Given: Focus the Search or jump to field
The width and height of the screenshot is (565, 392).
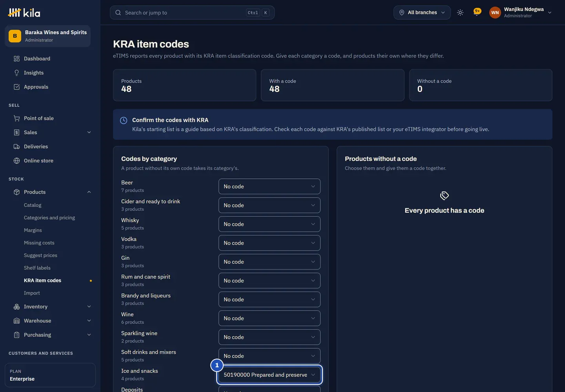Looking at the screenshot, I should tap(192, 13).
